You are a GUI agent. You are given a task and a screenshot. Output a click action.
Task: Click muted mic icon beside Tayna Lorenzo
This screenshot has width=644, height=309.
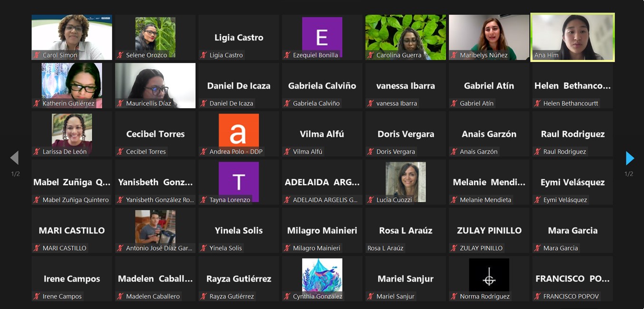click(204, 200)
